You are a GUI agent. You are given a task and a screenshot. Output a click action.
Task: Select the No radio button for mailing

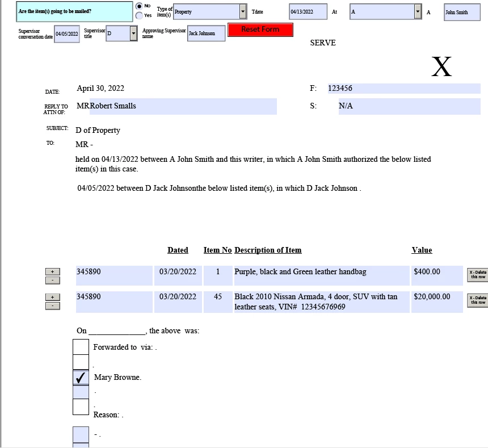pyautogui.click(x=139, y=6)
